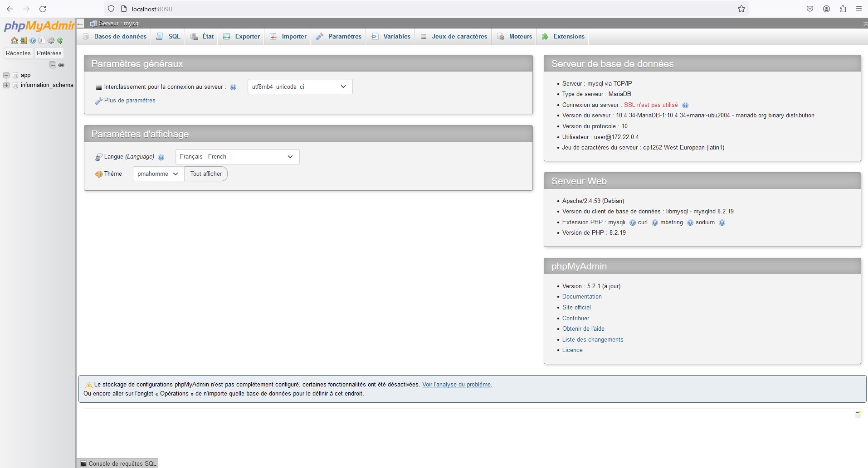Image resolution: width=868 pixels, height=468 pixels.
Task: Open the Obtenir de l'aide link
Action: (x=583, y=329)
